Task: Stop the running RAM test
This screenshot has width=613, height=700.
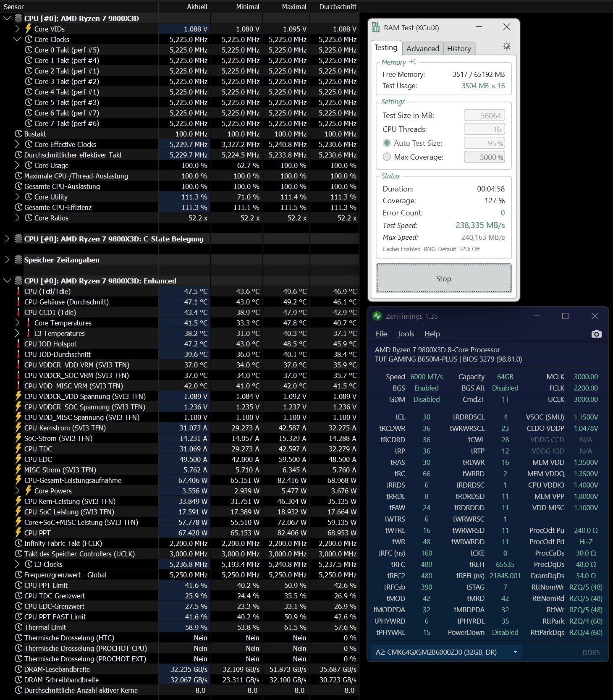Action: [x=444, y=278]
